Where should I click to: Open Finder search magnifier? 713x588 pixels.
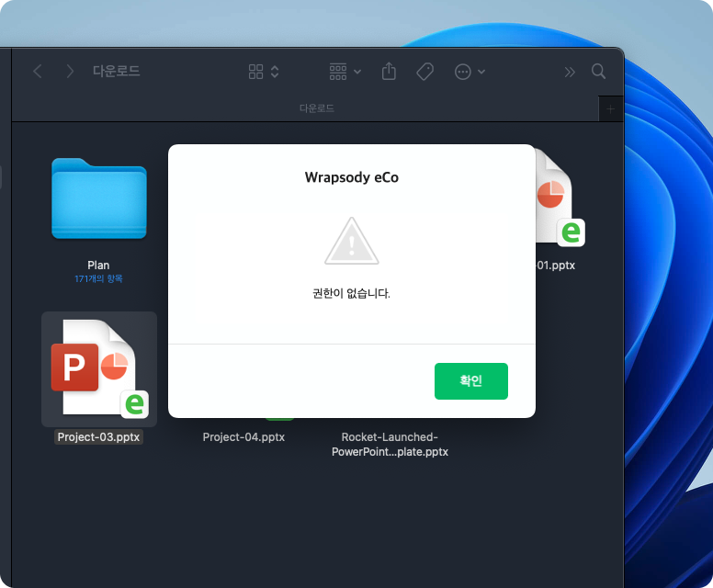tap(598, 72)
